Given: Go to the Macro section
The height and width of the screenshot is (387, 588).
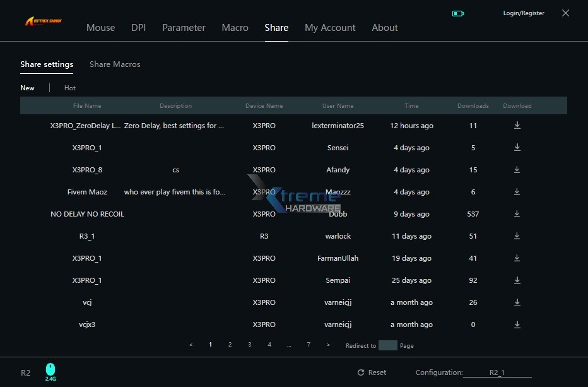Looking at the screenshot, I should (235, 28).
